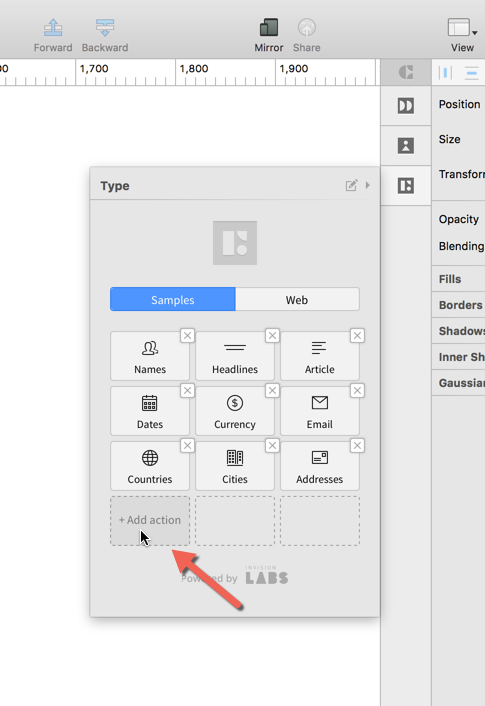Remove the Countries action
Screen dimensions: 485x706
[x=188, y=445]
